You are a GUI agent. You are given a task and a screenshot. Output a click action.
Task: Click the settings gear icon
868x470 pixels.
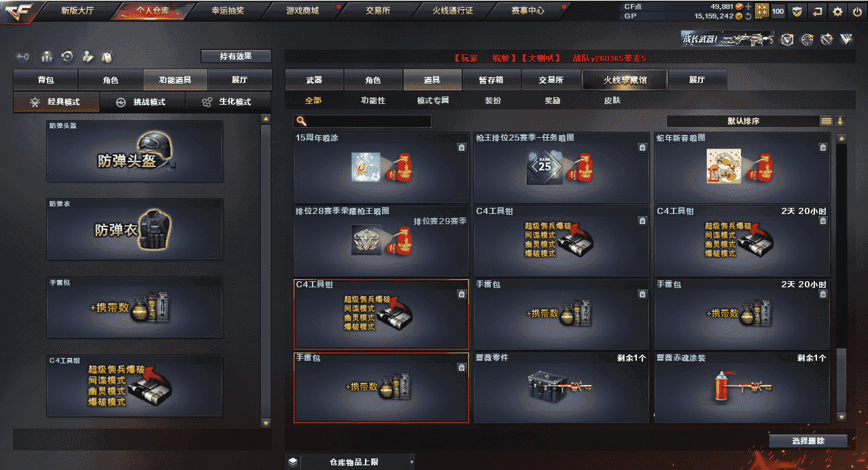coord(837,11)
